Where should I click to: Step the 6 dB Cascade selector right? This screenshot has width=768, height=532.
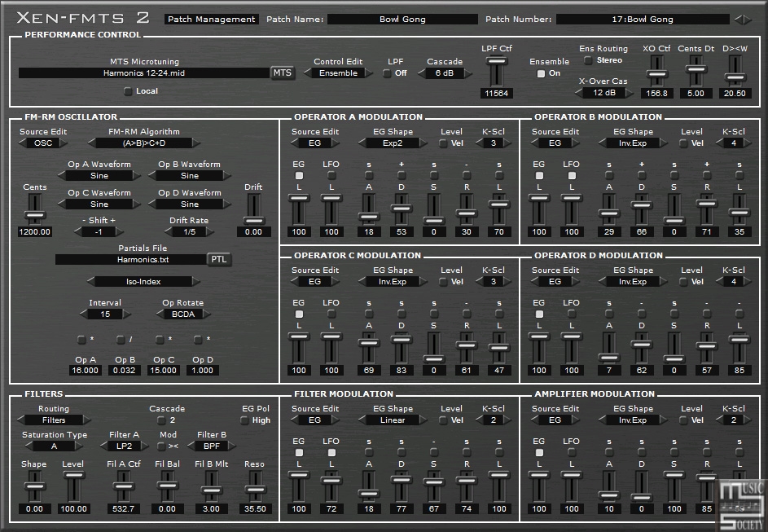pyautogui.click(x=468, y=73)
